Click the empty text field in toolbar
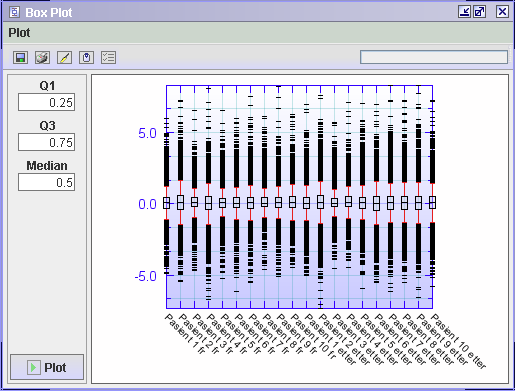The width and height of the screenshot is (515, 391). click(x=434, y=57)
